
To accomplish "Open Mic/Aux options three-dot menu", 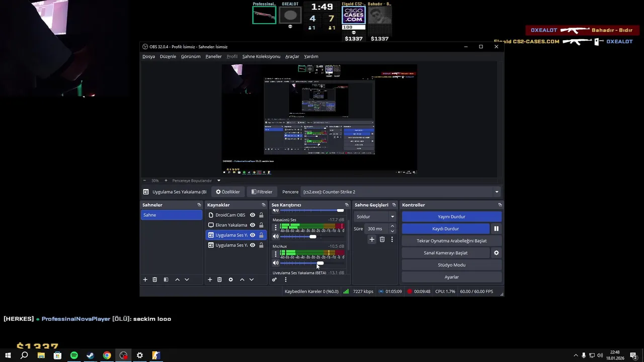I will click(275, 254).
